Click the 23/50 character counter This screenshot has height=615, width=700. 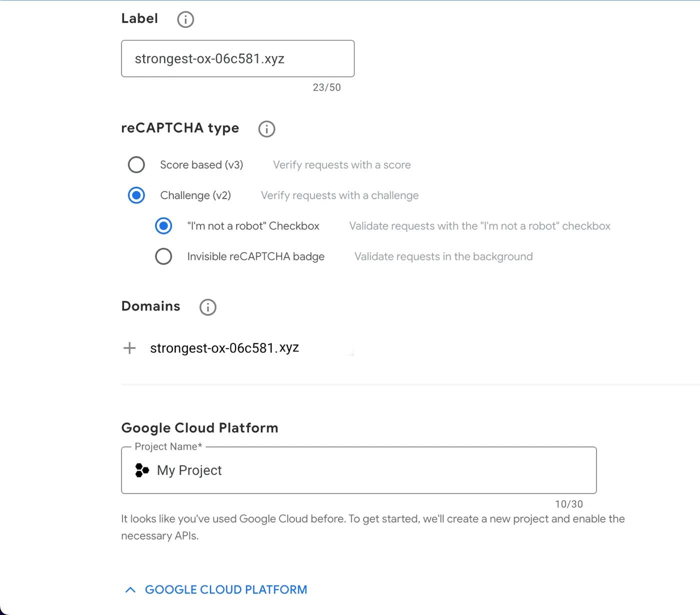click(327, 87)
